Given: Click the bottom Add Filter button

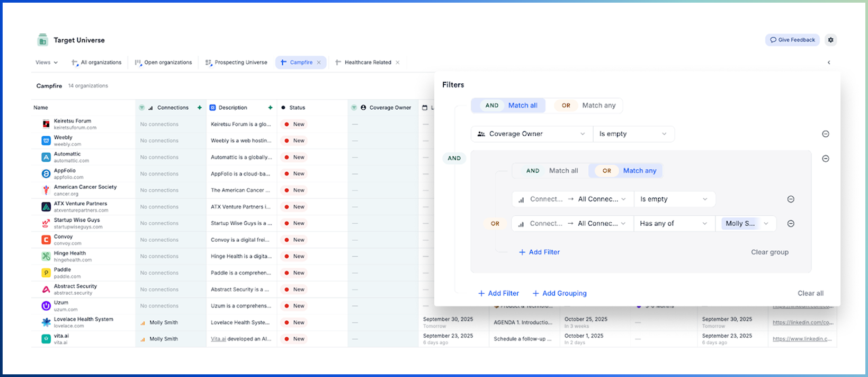Looking at the screenshot, I should point(498,293).
